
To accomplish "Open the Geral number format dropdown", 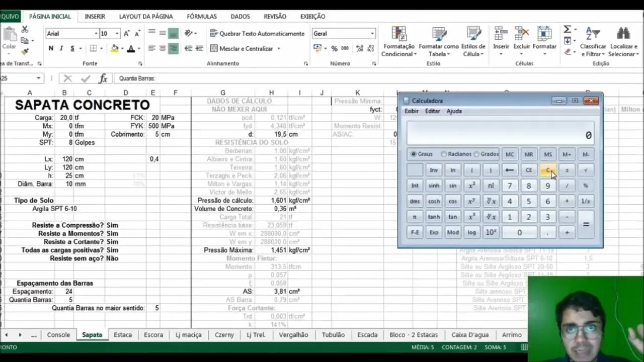I will [x=372, y=34].
